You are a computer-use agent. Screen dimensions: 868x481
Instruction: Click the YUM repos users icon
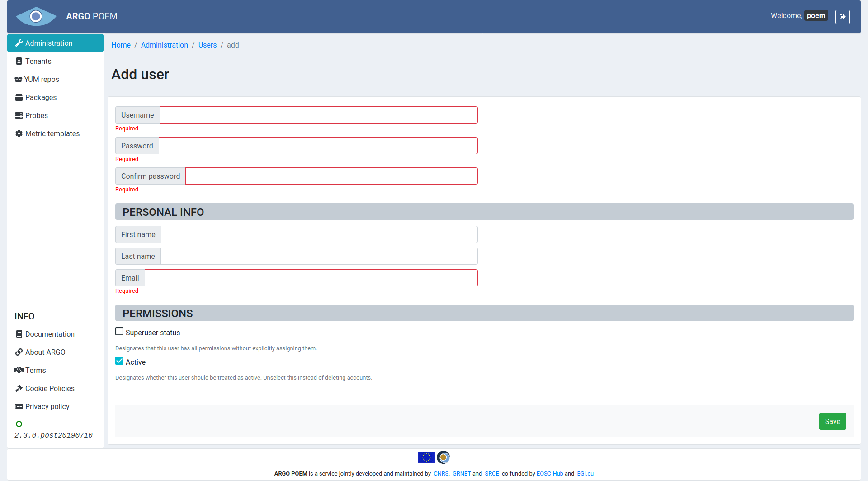coord(18,79)
